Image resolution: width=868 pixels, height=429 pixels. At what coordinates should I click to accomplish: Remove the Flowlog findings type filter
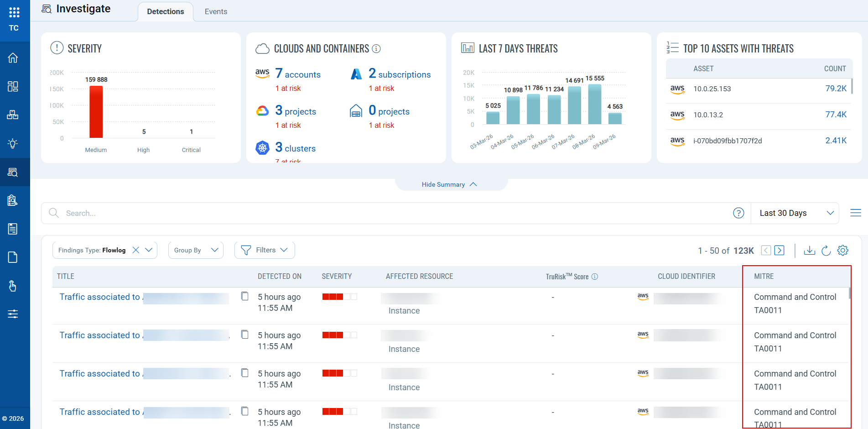135,250
